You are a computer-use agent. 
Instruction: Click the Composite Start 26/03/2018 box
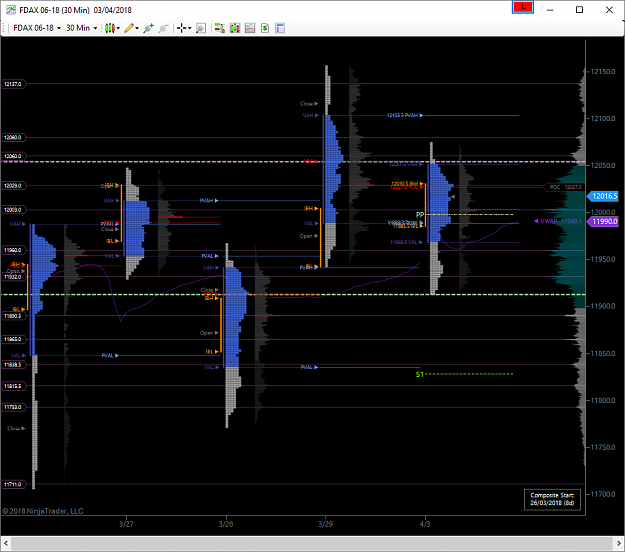552,499
